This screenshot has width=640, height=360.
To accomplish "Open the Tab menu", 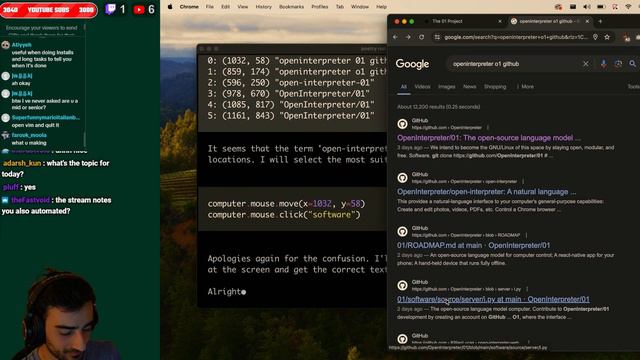I will point(339,7).
